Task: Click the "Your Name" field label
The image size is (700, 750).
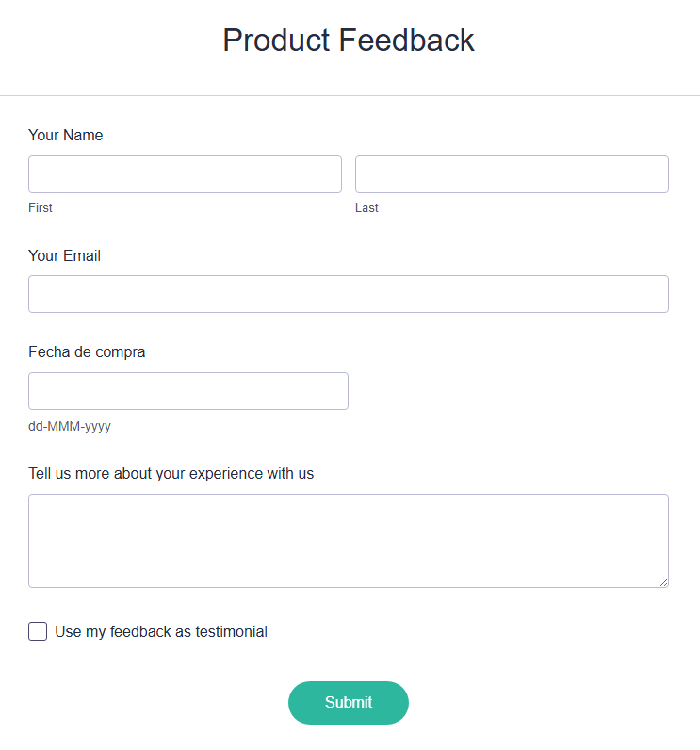Action: click(x=66, y=136)
